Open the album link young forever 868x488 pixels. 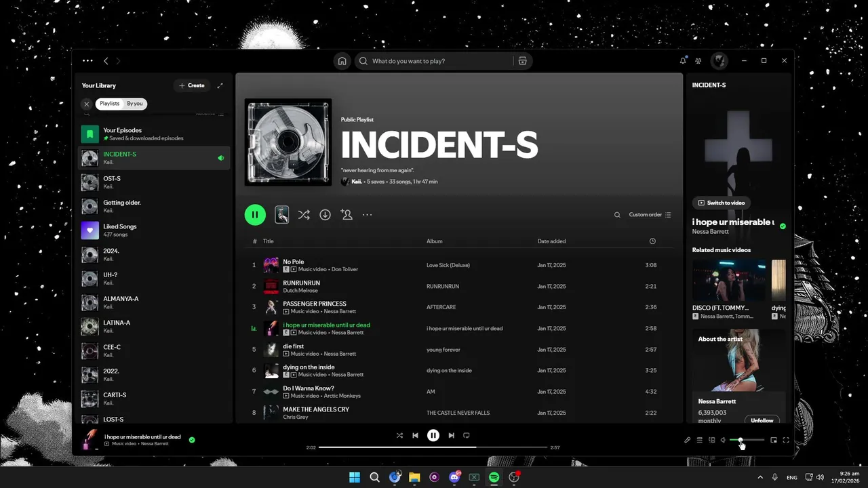[443, 350]
